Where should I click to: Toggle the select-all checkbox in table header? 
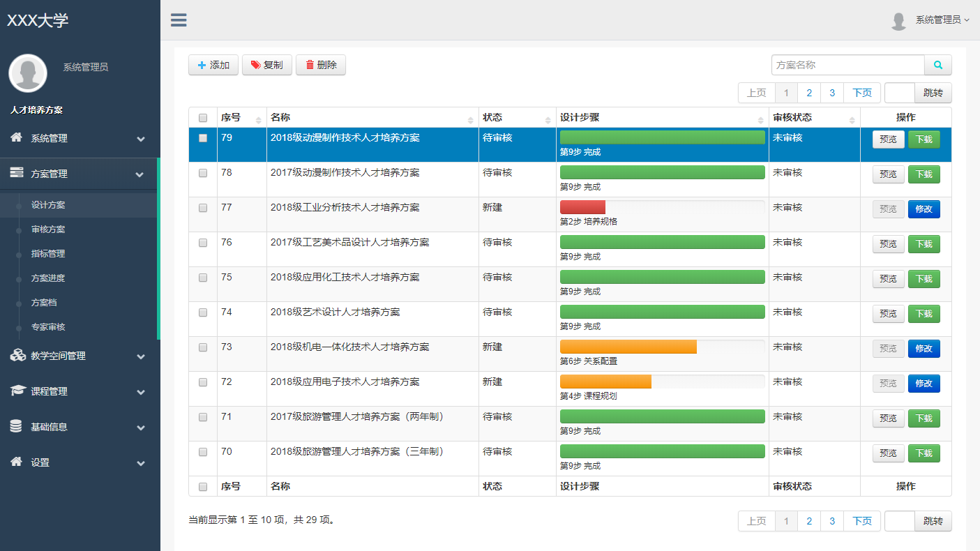click(203, 118)
